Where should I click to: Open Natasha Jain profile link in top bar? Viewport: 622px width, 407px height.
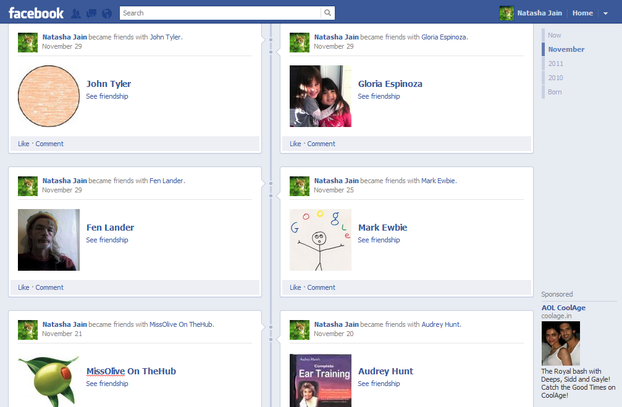tap(539, 13)
